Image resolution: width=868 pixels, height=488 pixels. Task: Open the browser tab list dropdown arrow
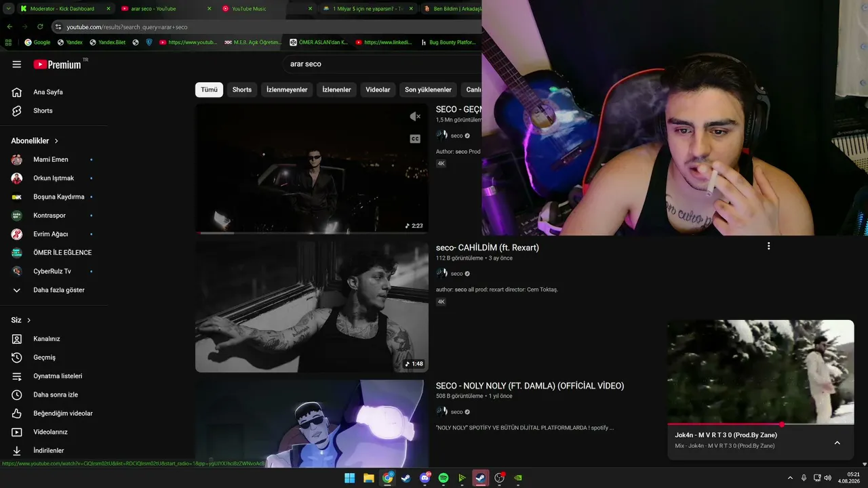[x=8, y=9]
